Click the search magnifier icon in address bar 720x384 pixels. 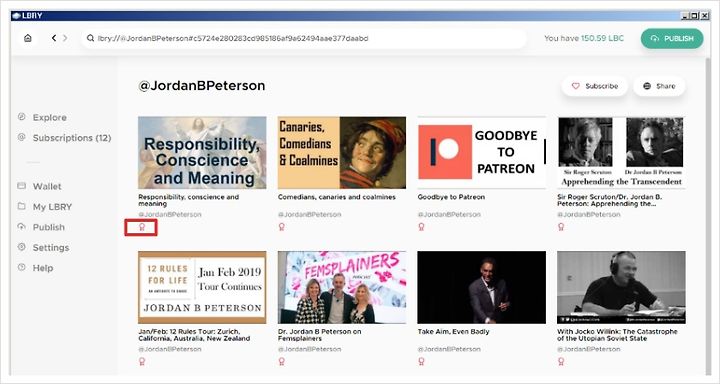tap(90, 39)
